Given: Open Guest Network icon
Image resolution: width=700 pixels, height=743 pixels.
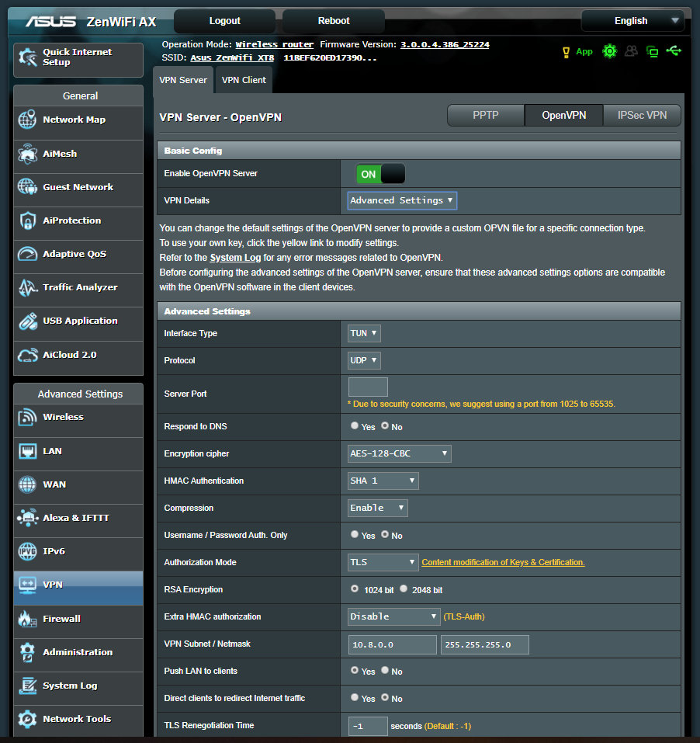Looking at the screenshot, I should [27, 186].
